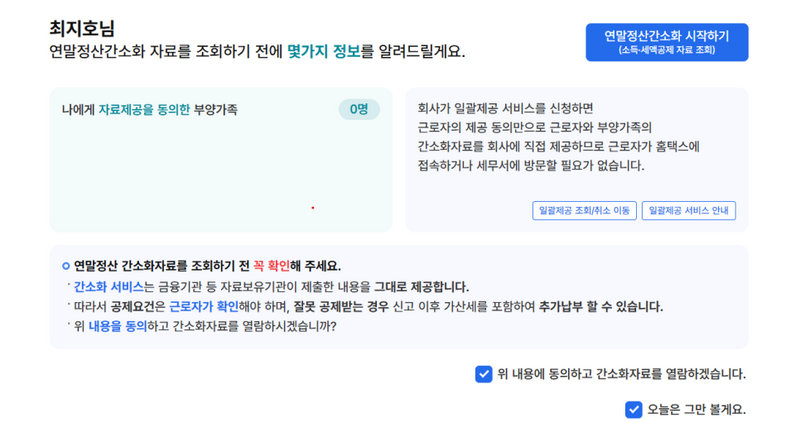This screenshot has height=422, width=800.
Task: Toggle the 오늘은 그만 볼게요 checkbox
Action: coord(633,408)
